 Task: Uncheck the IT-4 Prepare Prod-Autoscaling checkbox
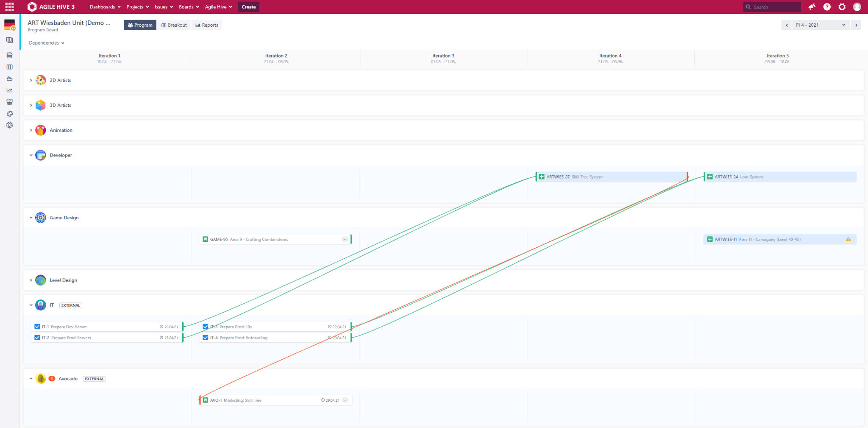206,338
